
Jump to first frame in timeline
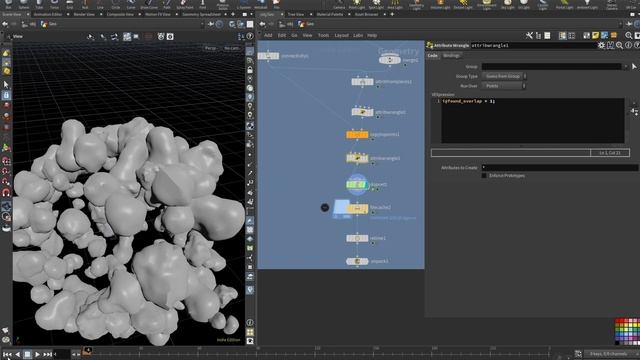7,354
